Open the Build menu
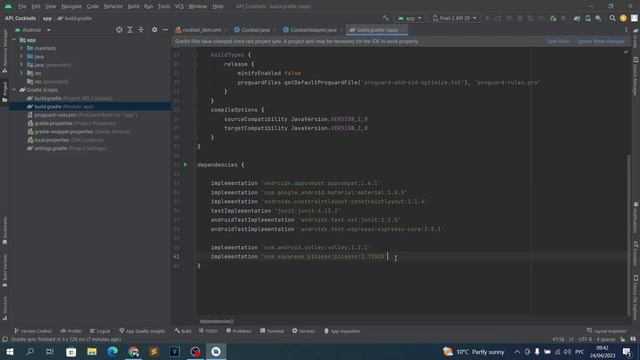Image resolution: width=640 pixels, height=360 pixels. click(x=133, y=7)
